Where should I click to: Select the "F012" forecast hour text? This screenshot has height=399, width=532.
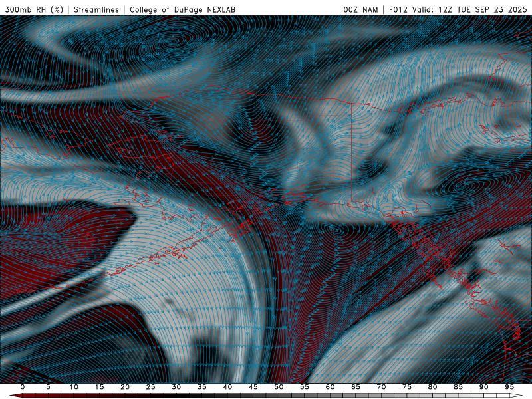[x=398, y=9]
